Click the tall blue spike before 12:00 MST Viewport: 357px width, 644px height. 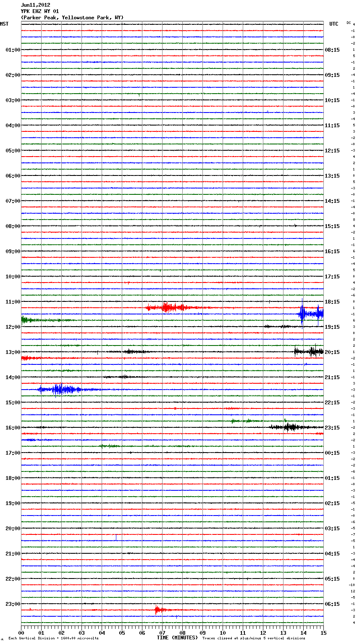coord(302,313)
